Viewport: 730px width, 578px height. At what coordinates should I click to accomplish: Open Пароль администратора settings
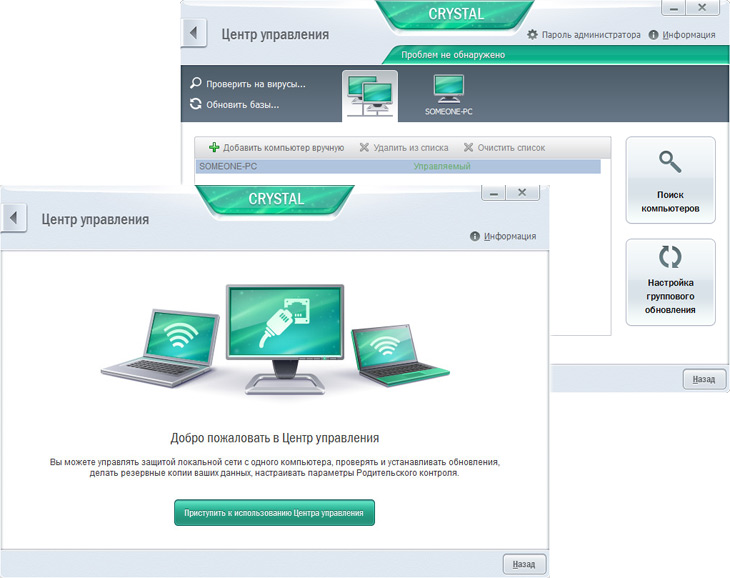[591, 35]
